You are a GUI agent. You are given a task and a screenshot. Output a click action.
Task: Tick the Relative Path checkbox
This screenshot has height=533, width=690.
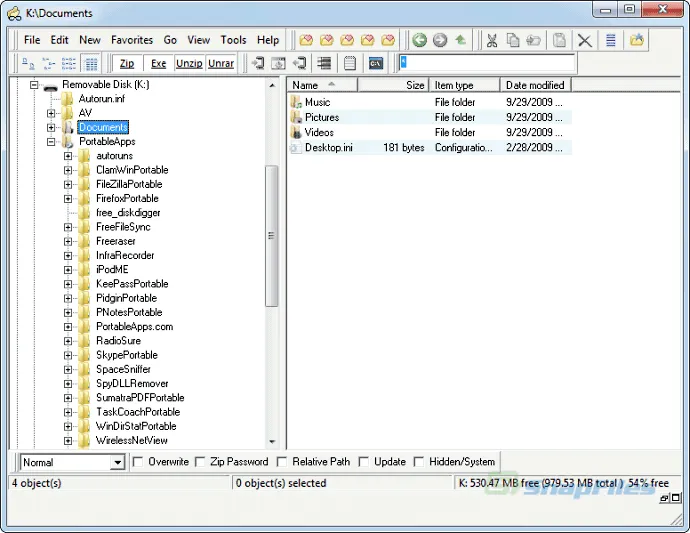tap(282, 462)
